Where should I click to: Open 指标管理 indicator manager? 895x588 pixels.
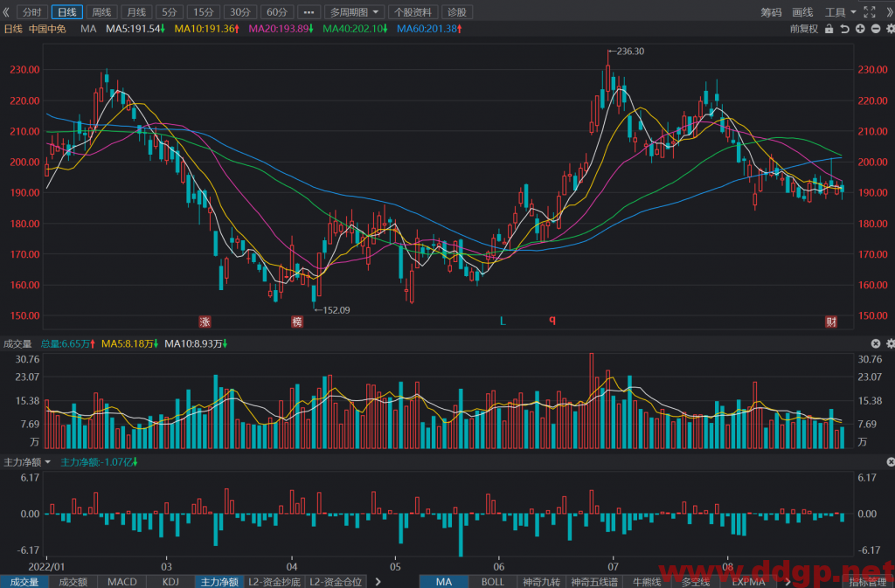tap(868, 582)
